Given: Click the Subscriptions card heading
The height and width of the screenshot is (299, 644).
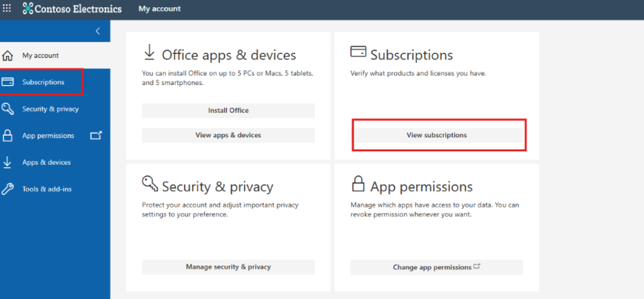Looking at the screenshot, I should tap(411, 55).
